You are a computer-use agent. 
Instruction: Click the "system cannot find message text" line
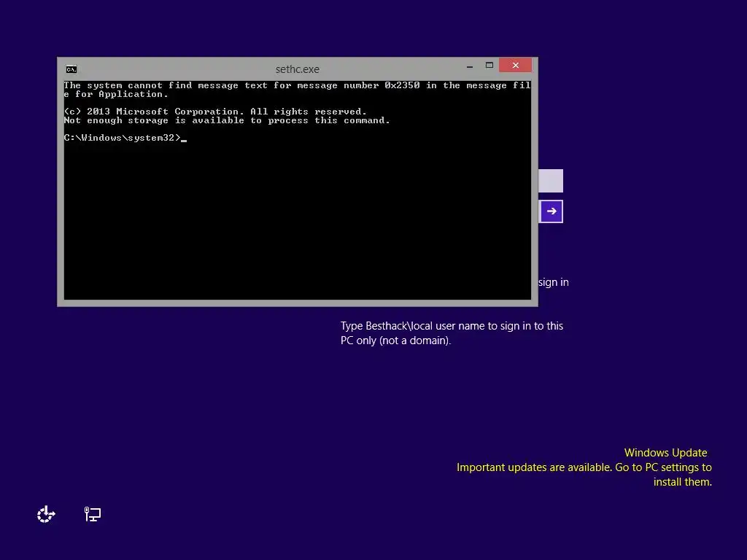[x=298, y=90]
